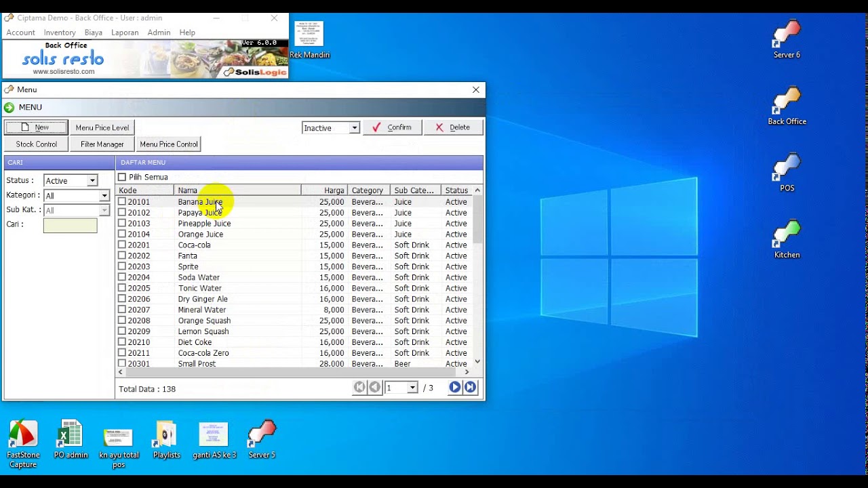Open the Server 5 desktop shortcut
868x488 pixels.
(x=262, y=439)
